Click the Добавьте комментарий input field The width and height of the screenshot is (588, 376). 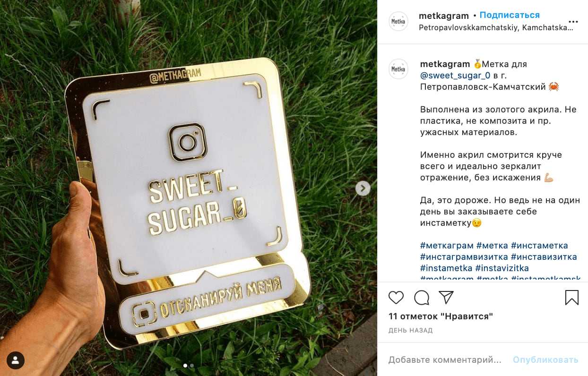click(x=445, y=360)
